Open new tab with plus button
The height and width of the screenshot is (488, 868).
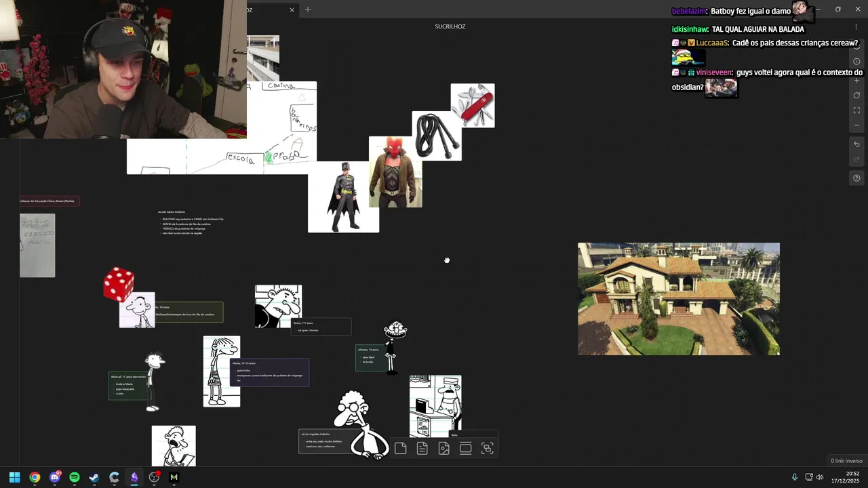coord(307,9)
